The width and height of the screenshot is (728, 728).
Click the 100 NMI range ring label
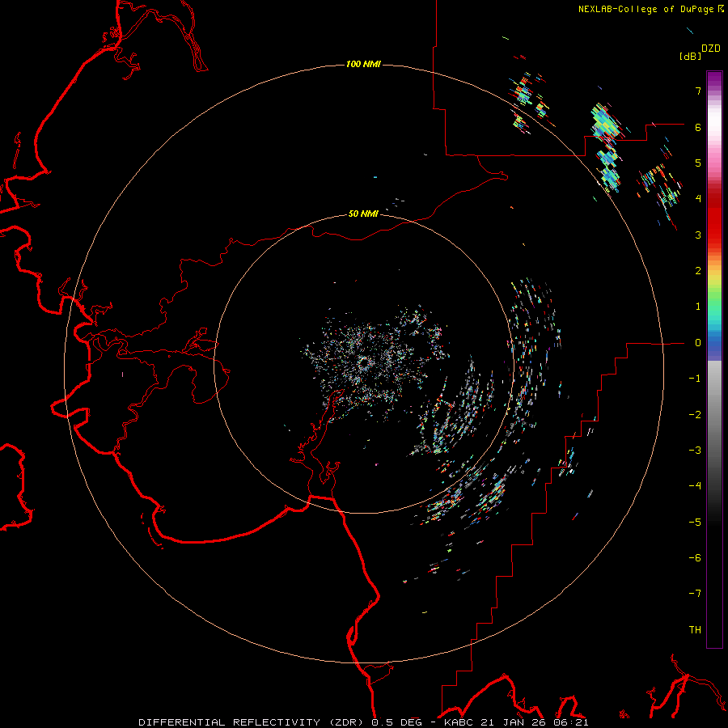[x=363, y=64]
